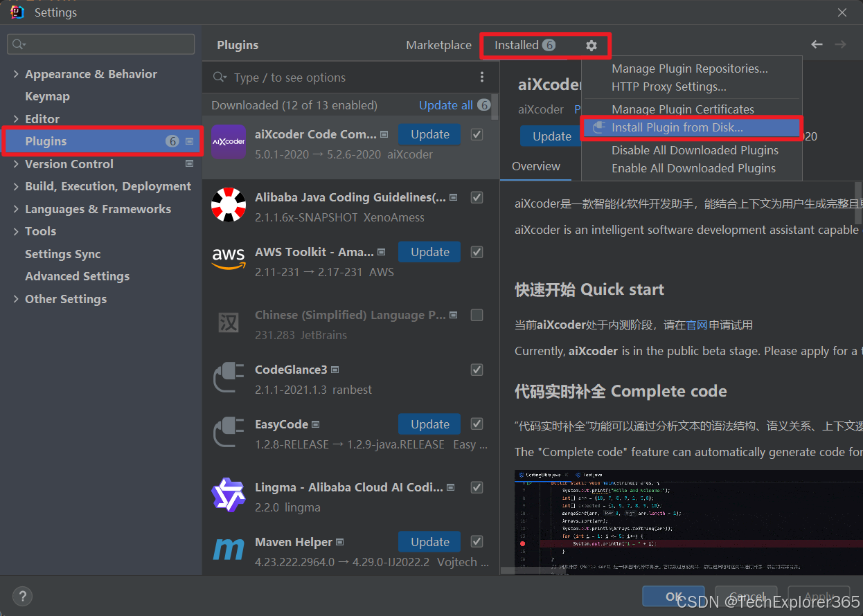Click the Alibaba Java Coding Guidelines logo

229,205
